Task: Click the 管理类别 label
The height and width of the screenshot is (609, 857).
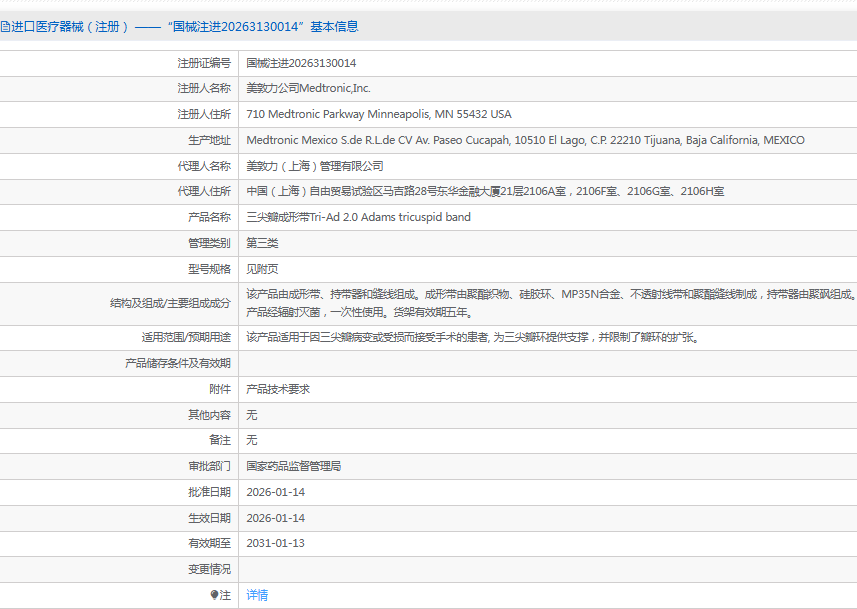Action: point(209,243)
